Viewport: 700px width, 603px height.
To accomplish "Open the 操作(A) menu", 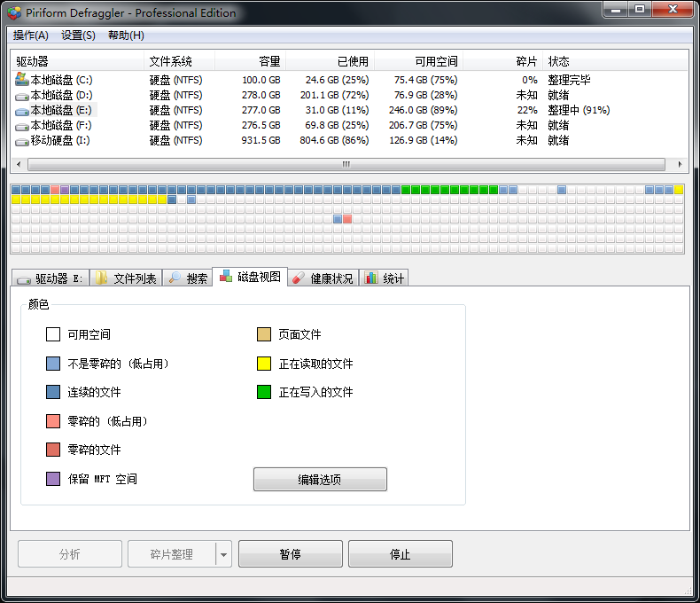I will (x=31, y=35).
